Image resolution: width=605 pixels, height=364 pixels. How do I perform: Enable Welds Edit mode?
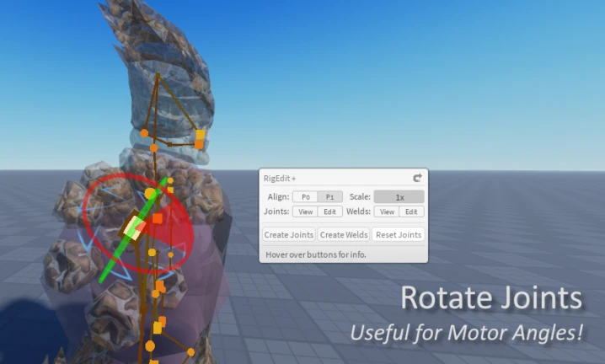[x=410, y=211]
